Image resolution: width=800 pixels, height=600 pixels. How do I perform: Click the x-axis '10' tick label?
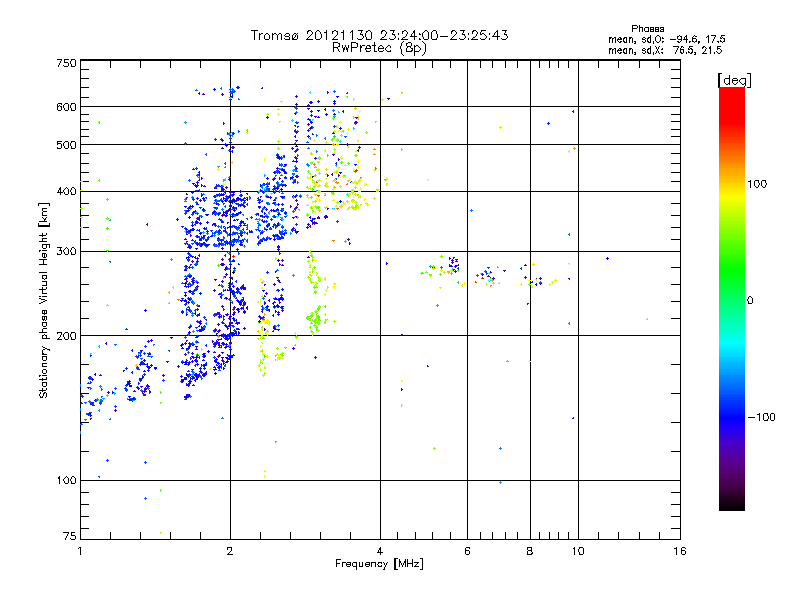point(578,551)
